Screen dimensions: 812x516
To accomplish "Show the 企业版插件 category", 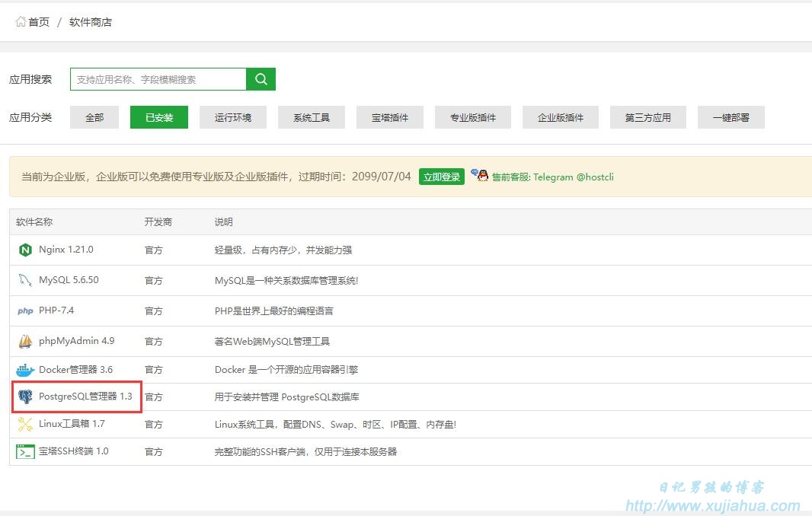I will pos(561,117).
